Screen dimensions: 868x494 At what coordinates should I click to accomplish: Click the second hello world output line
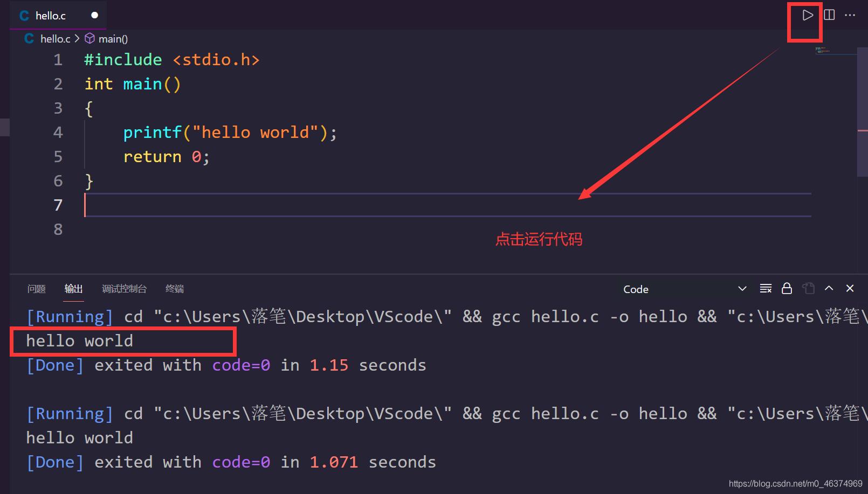pos(80,438)
